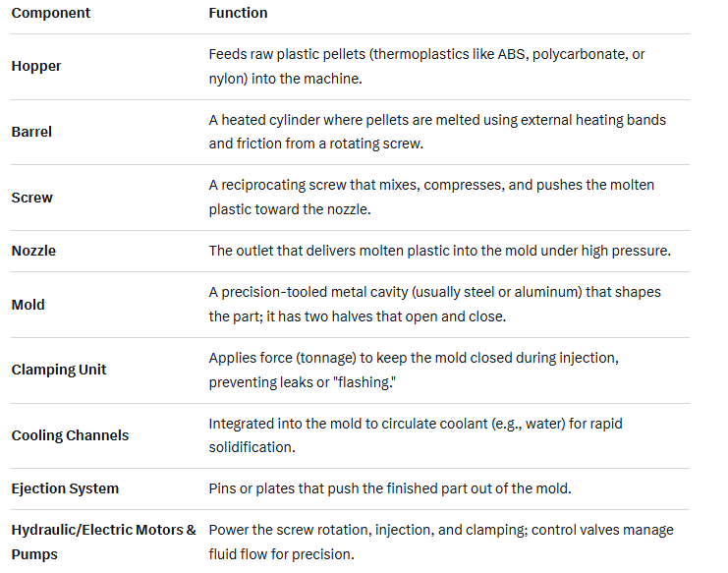
Task: Click the Screw row label
Action: point(32,198)
